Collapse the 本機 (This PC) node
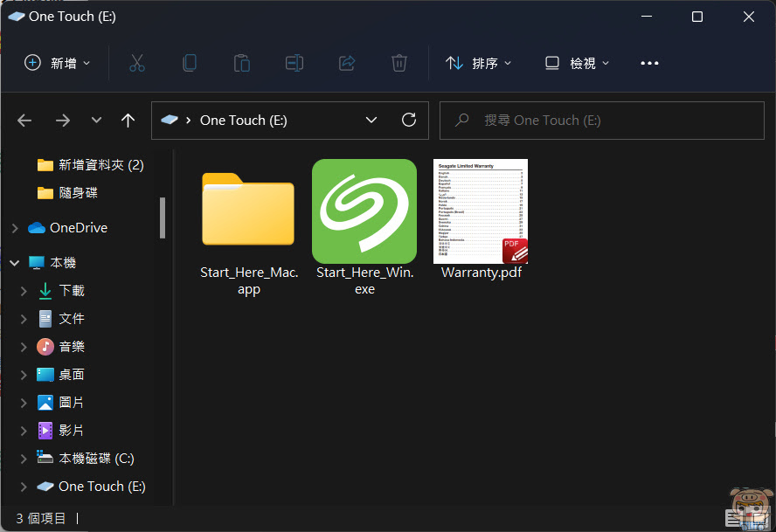Viewport: 776px width, 532px height. pos(15,263)
